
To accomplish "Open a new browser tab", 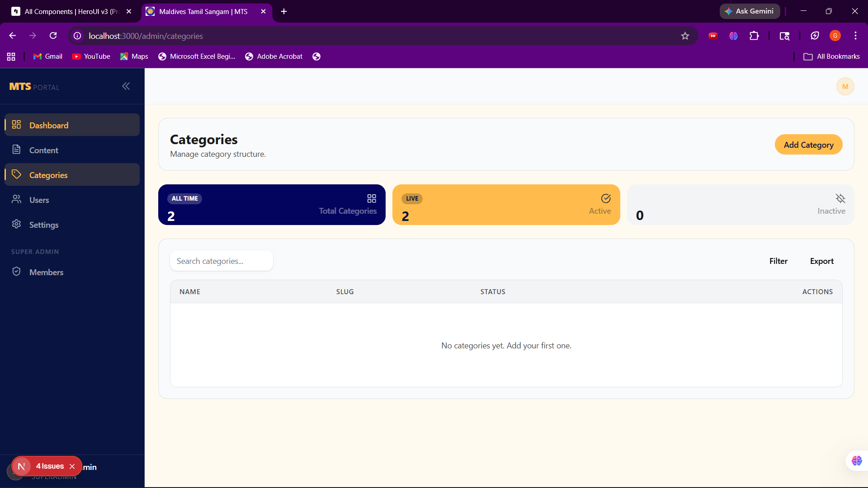I will pos(284,11).
